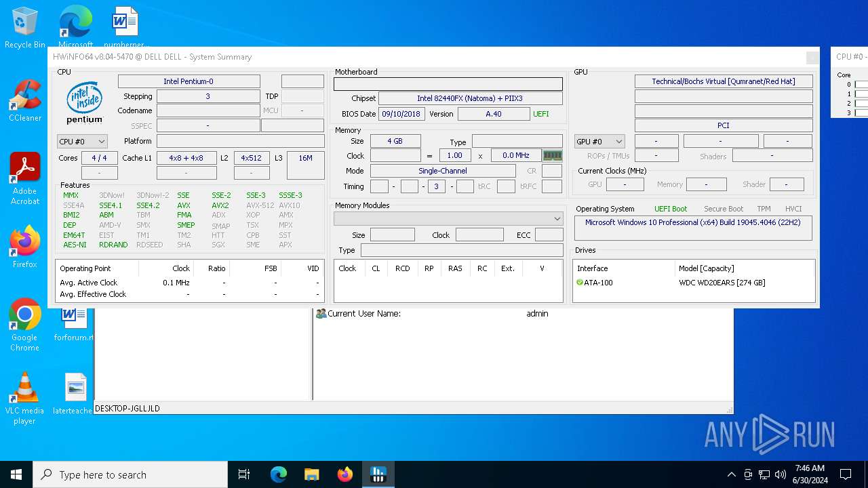Click the Intel 82440FX chipset field
Screen dimensions: 868x488
(x=470, y=98)
